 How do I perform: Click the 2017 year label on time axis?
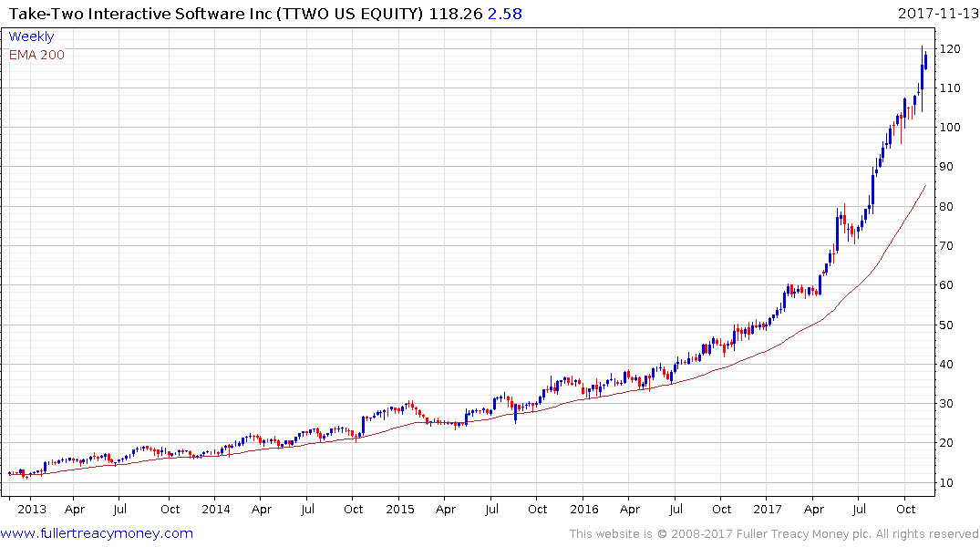click(x=768, y=509)
